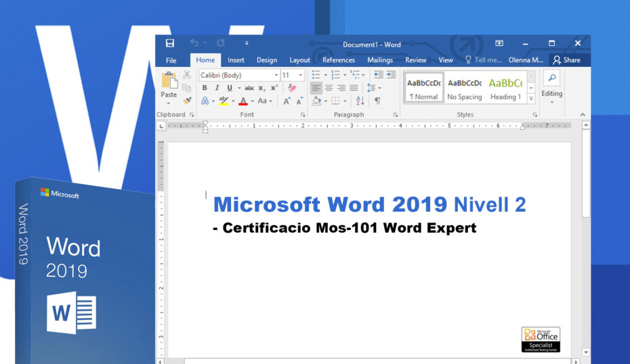
Task: Open the underline style dropdown arrow
Action: [x=239, y=88]
